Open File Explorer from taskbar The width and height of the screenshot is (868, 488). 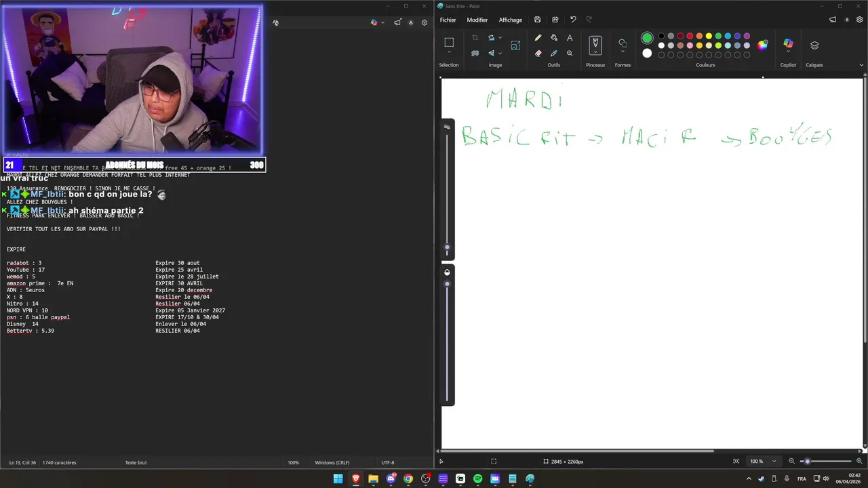[x=373, y=479]
